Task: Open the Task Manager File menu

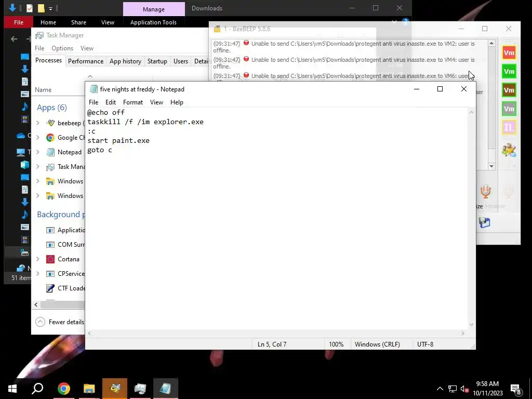Action: click(39, 48)
